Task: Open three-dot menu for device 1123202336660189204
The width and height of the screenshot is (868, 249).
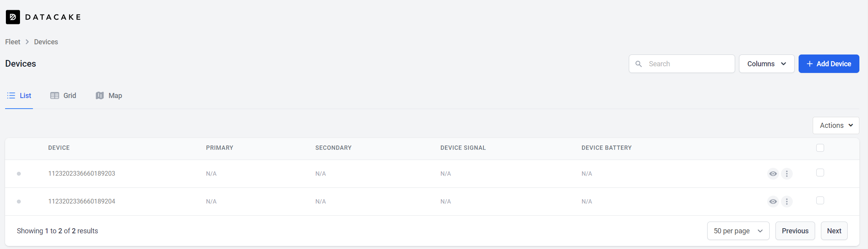Action: coord(786,202)
